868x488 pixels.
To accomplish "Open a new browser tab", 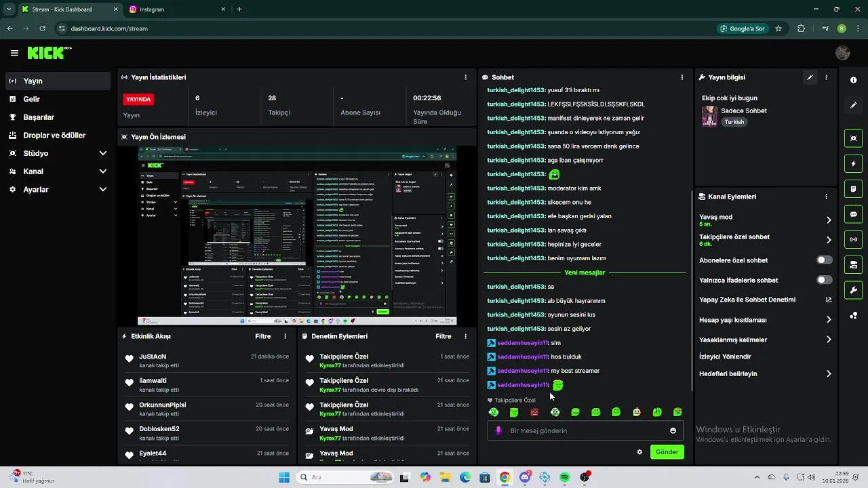I will coord(239,9).
